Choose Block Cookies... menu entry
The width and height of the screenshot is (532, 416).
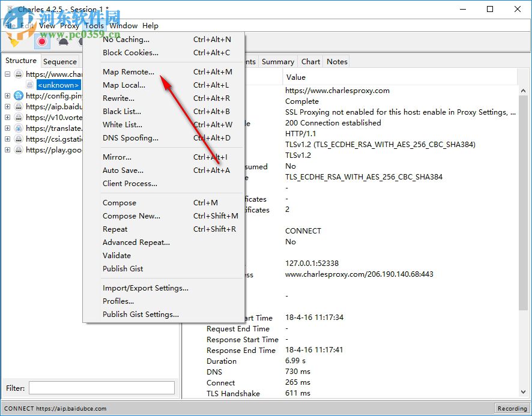point(163,53)
